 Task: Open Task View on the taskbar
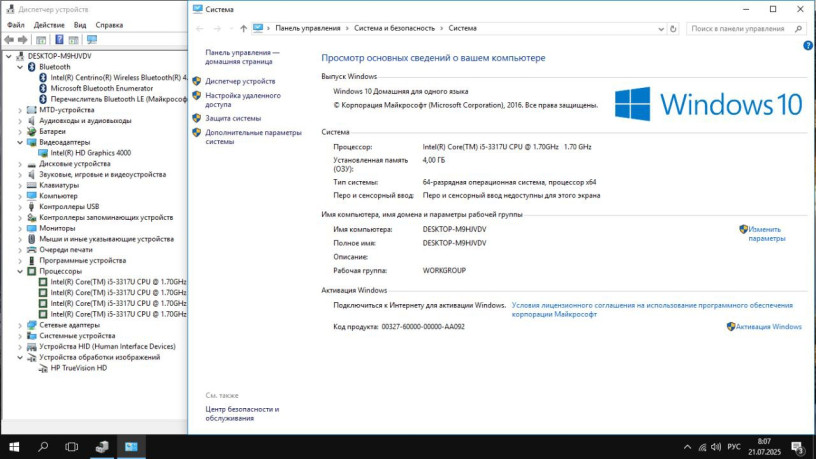(x=72, y=447)
